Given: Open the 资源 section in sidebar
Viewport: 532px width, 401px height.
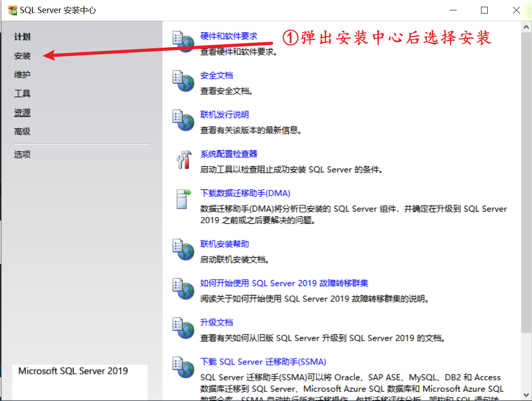Looking at the screenshot, I should (23, 113).
